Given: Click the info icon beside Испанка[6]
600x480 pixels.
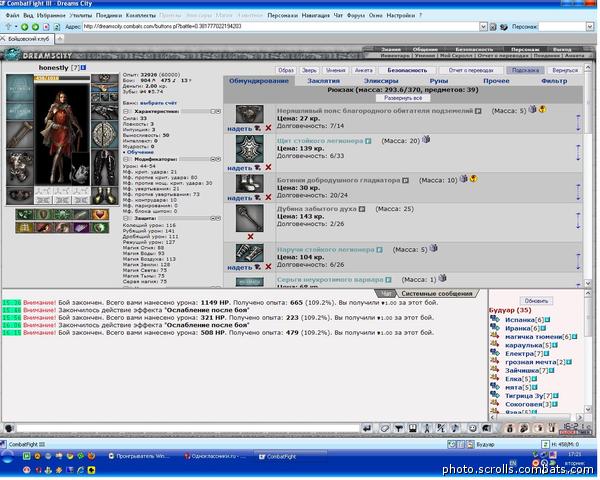Looking at the screenshot, I should point(548,320).
